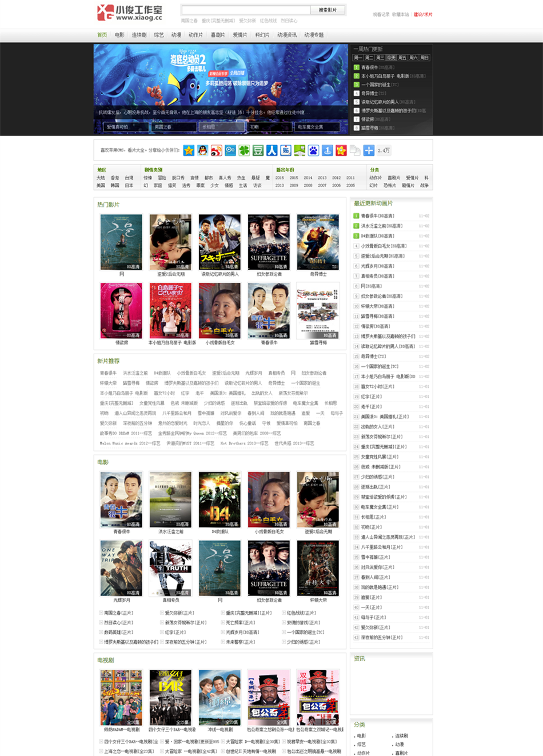Select the 爱情真可怕 banner slide button
This screenshot has height=756, width=543.
(x=126, y=127)
